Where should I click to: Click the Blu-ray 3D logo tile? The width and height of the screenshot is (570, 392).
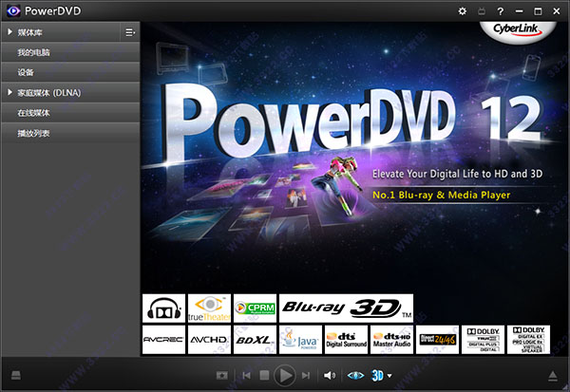(x=346, y=308)
